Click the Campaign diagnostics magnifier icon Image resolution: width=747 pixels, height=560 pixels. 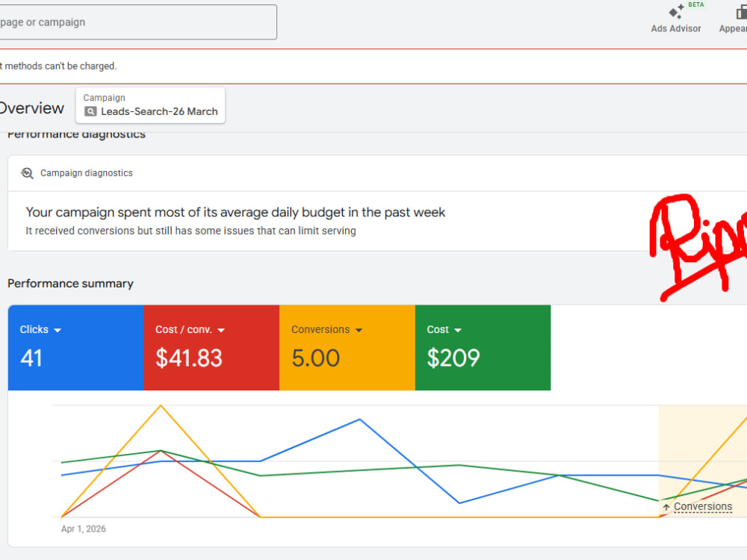point(27,173)
